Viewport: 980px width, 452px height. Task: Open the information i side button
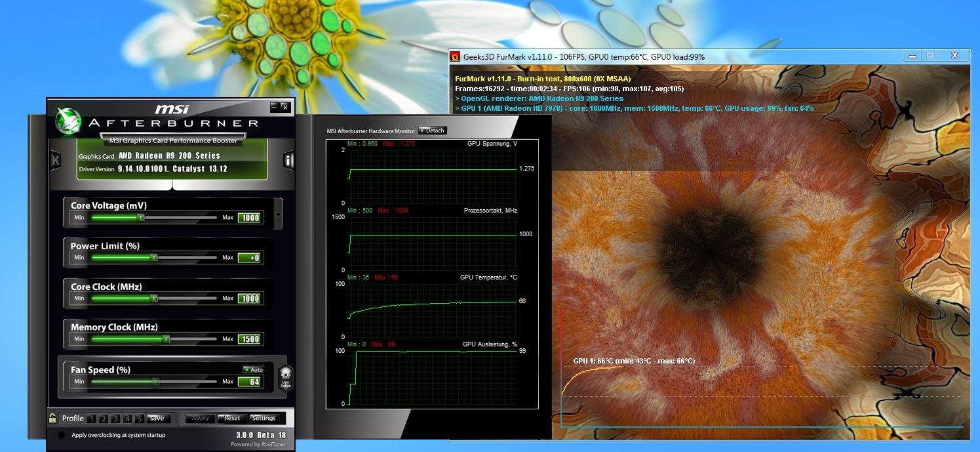pyautogui.click(x=288, y=161)
